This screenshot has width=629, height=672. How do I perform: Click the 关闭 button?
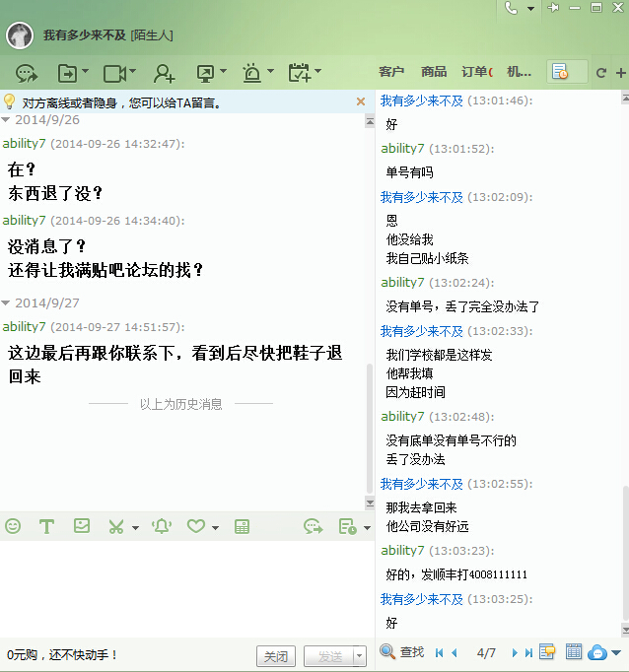tap(276, 656)
